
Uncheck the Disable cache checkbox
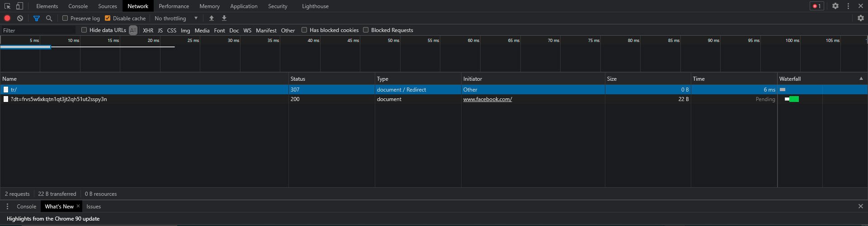(x=108, y=18)
